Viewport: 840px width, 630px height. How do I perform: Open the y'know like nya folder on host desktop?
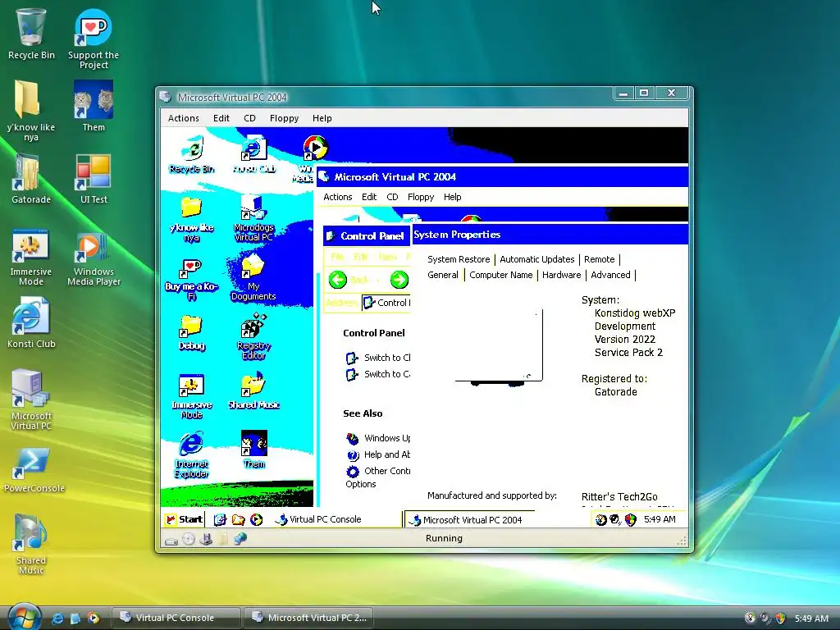30,111
